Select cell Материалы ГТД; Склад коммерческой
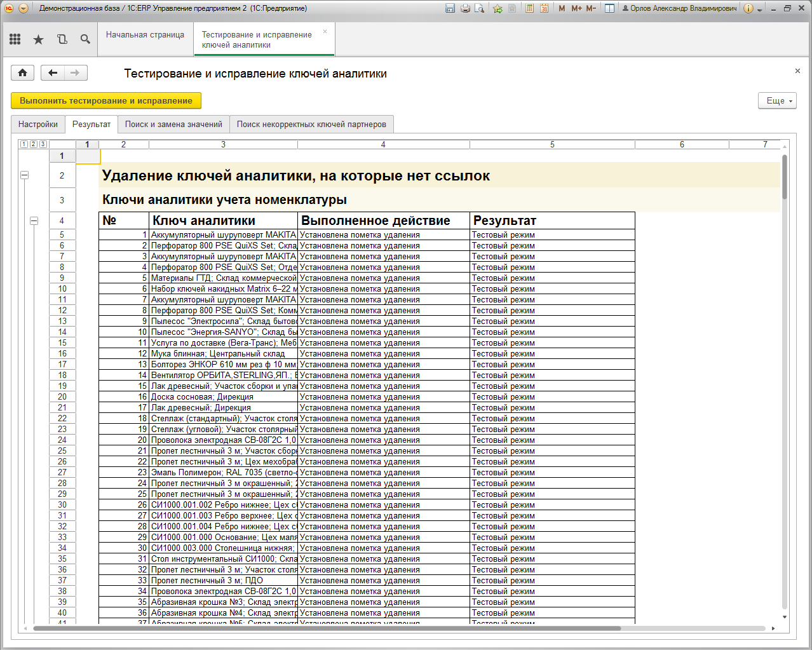The height and width of the screenshot is (650, 812). (x=224, y=278)
